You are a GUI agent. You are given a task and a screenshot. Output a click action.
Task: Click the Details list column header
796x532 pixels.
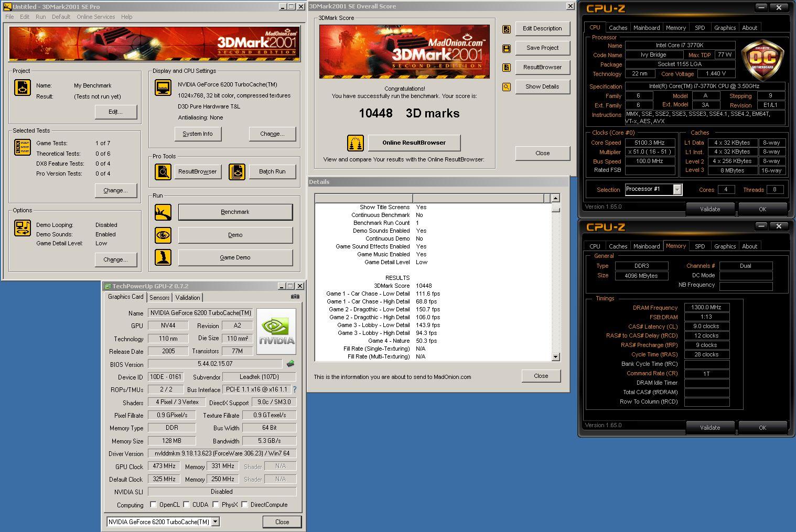pyautogui.click(x=433, y=198)
